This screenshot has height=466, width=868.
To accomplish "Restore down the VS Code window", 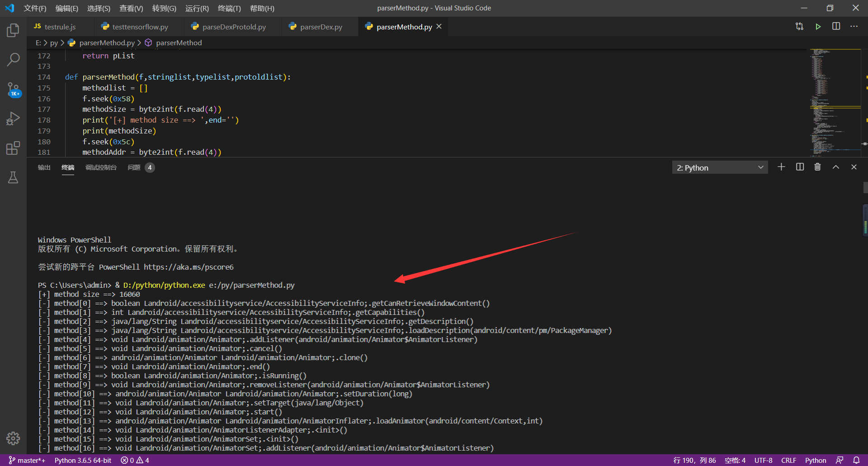I will tap(830, 8).
